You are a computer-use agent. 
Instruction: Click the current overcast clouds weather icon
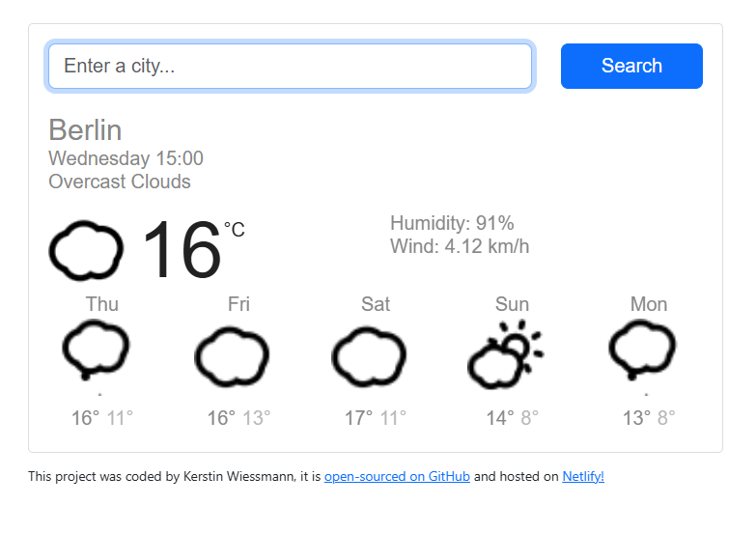click(86, 251)
